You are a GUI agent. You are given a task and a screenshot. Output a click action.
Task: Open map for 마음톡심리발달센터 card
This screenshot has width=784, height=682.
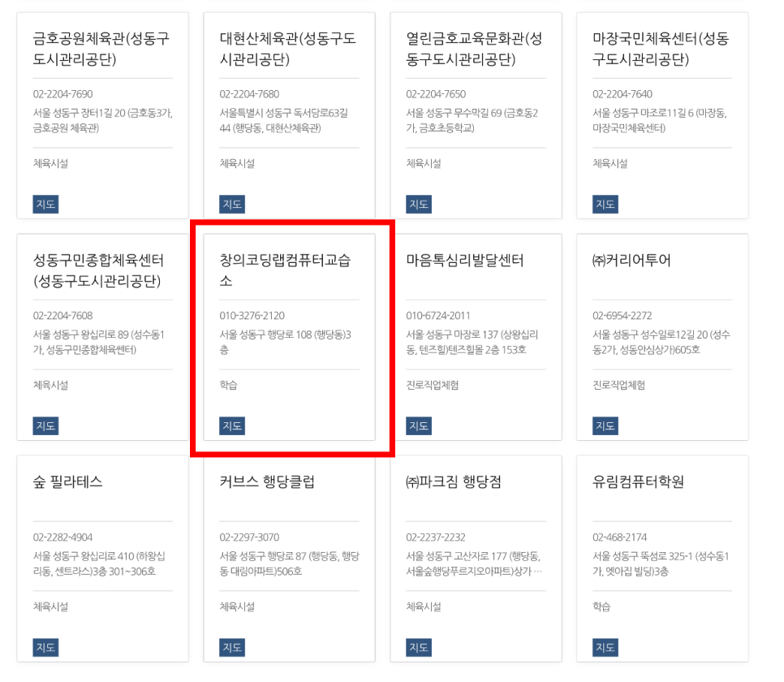pos(419,425)
